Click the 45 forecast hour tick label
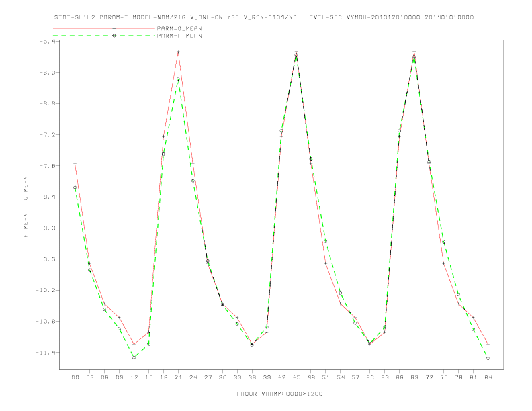 pyautogui.click(x=296, y=377)
